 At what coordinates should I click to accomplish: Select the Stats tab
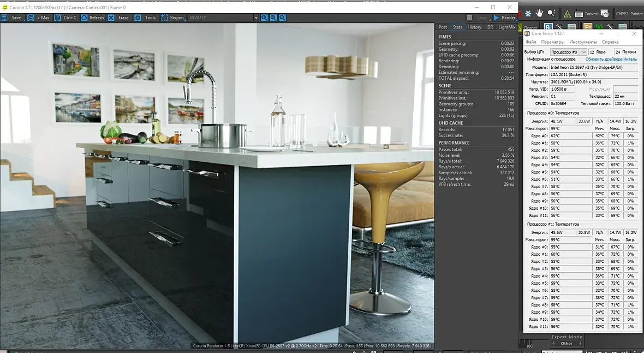click(457, 27)
